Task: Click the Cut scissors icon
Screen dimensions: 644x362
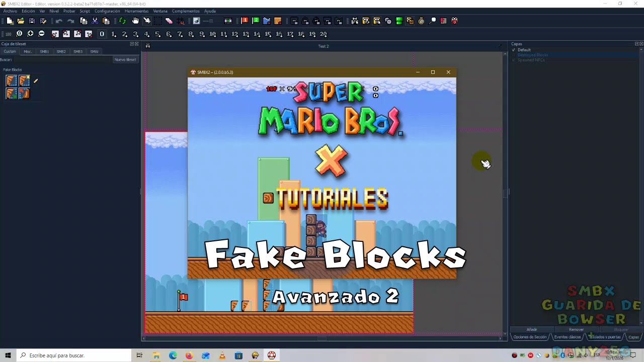Action: 95,21
